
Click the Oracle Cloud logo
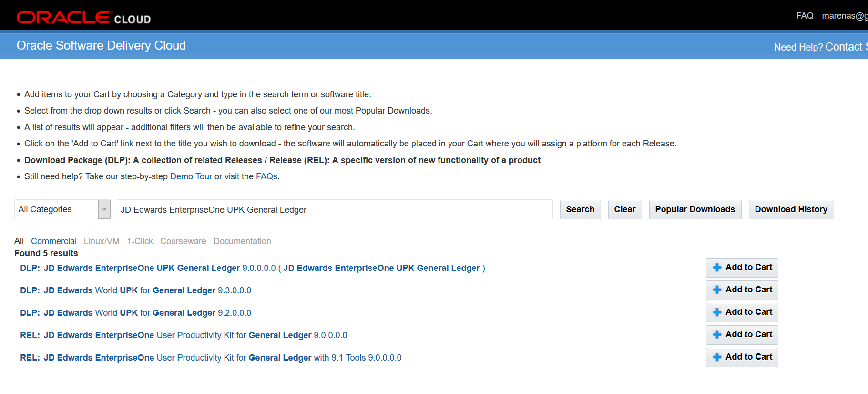(83, 18)
